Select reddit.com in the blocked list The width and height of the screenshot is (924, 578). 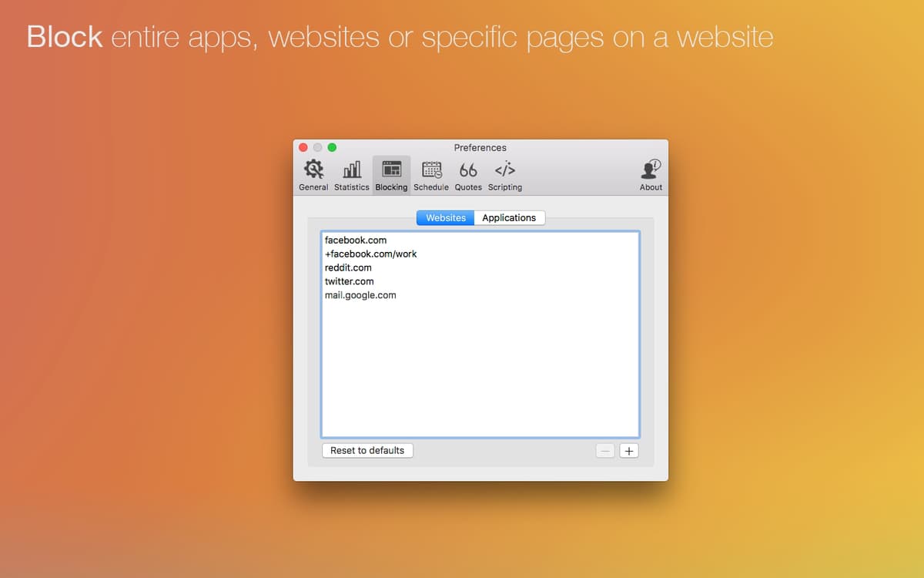pyautogui.click(x=348, y=267)
